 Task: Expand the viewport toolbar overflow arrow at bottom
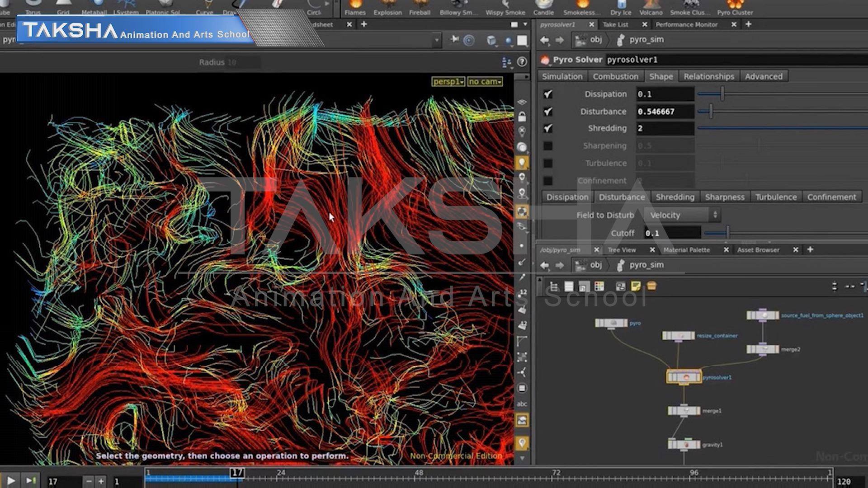click(x=522, y=458)
